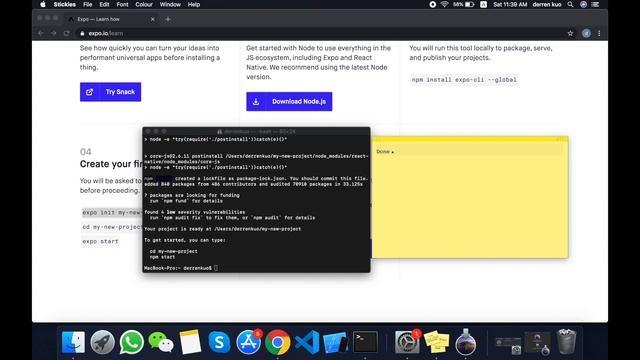Click the expo start code snippet

coord(100,241)
